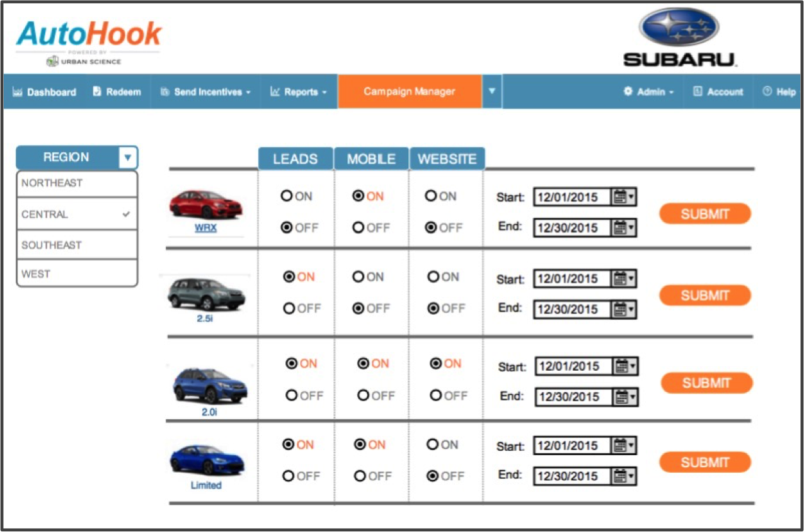Submit the Limited campaign settings
Image resolution: width=804 pixels, height=532 pixels.
[x=705, y=463]
